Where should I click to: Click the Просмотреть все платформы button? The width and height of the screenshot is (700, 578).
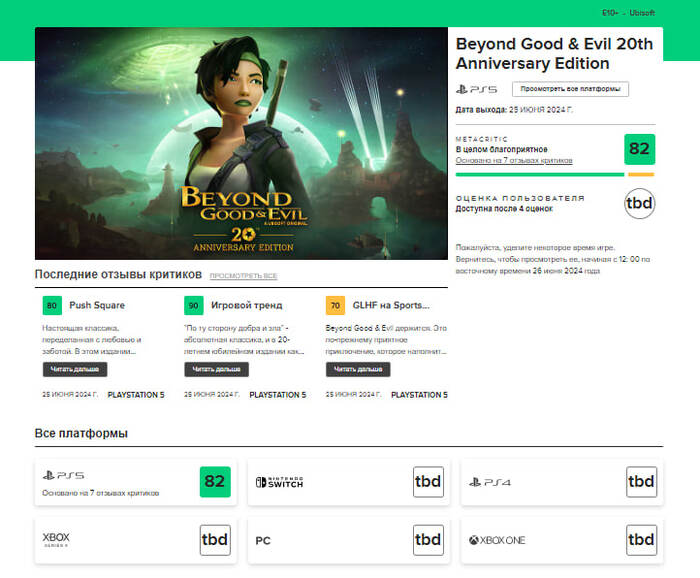[570, 89]
